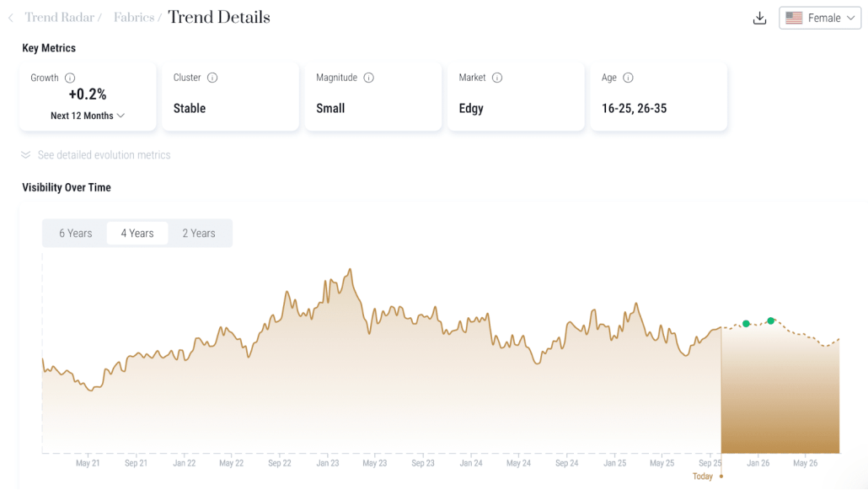Click the Magnitude info icon
This screenshot has width=868, height=490.
pyautogui.click(x=368, y=78)
